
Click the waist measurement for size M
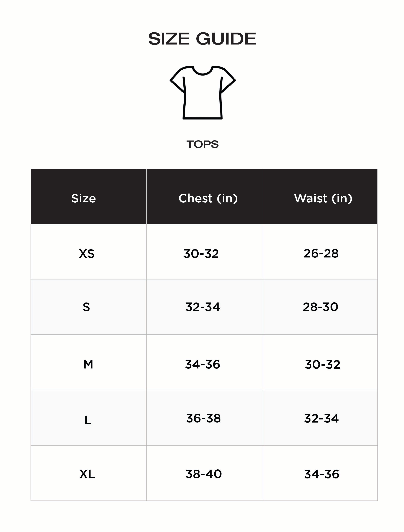pyautogui.click(x=323, y=365)
